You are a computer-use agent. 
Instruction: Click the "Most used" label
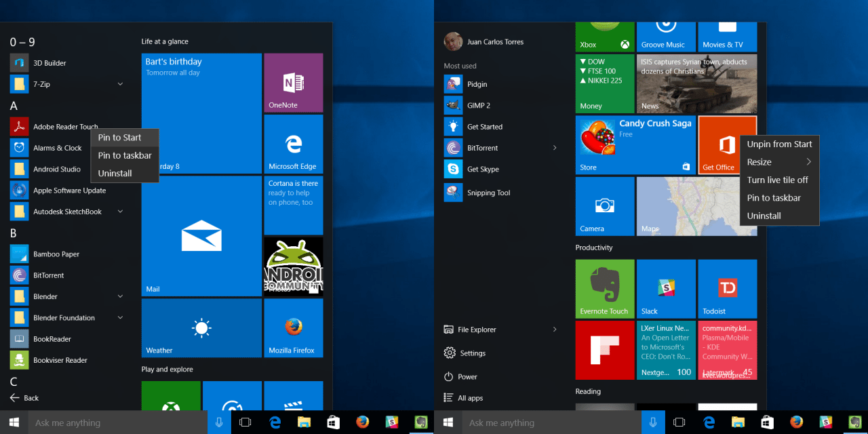(x=460, y=66)
